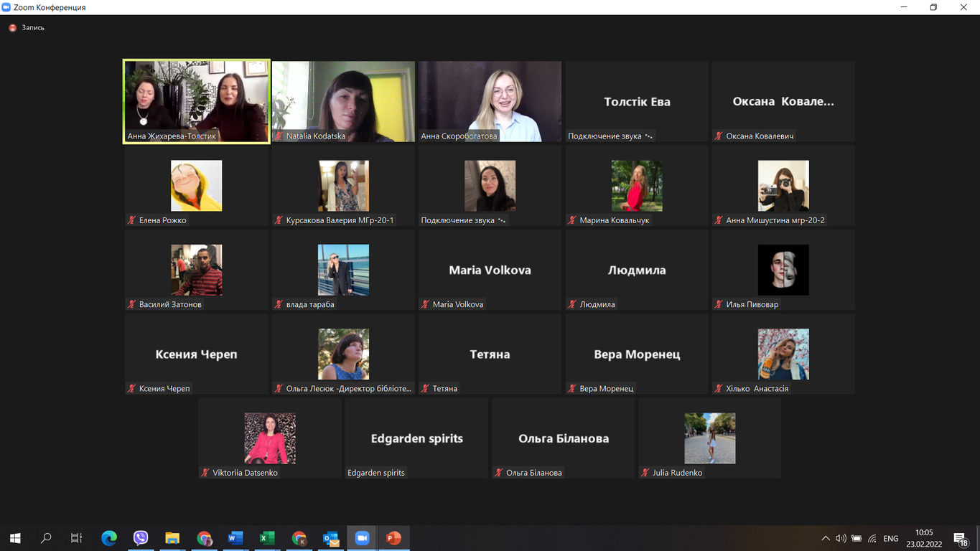980x551 pixels.
Task: Click muted mic icon beside Viktoriia Datsenko
Action: (x=205, y=473)
